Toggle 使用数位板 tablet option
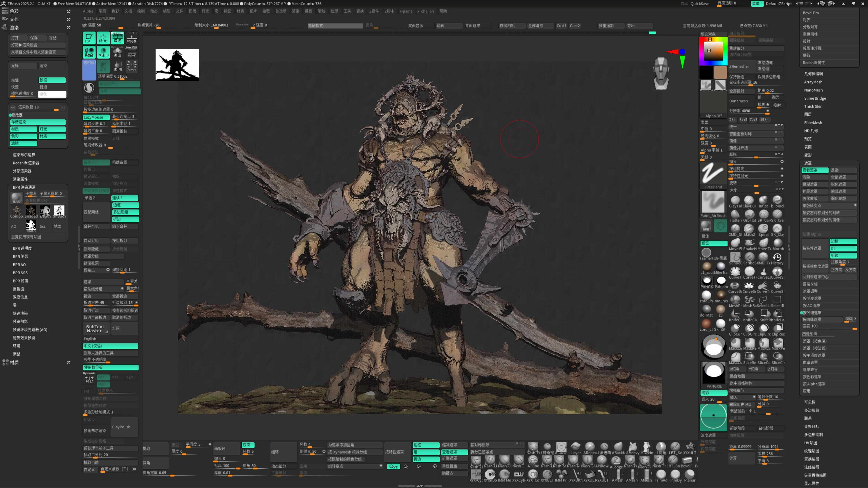Image resolution: width=868 pixels, height=488 pixels. (111, 367)
